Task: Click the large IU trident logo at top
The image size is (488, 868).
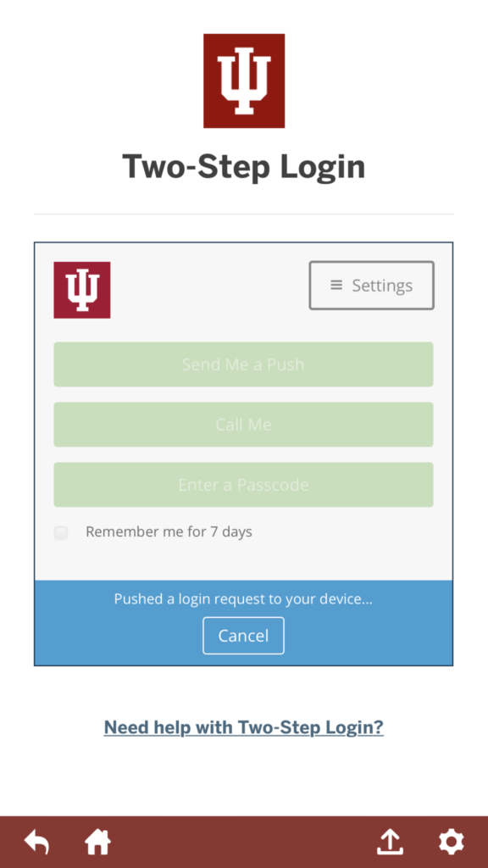Action: point(244,81)
